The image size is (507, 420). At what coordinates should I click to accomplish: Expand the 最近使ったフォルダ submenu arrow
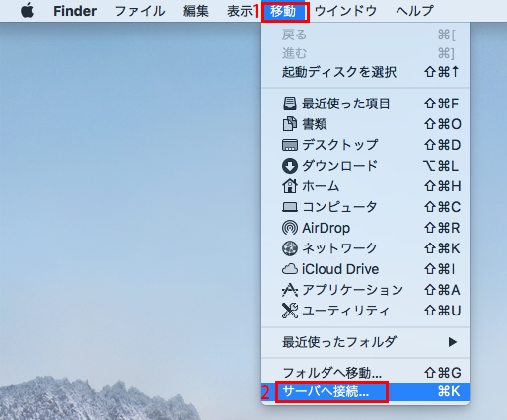click(453, 342)
